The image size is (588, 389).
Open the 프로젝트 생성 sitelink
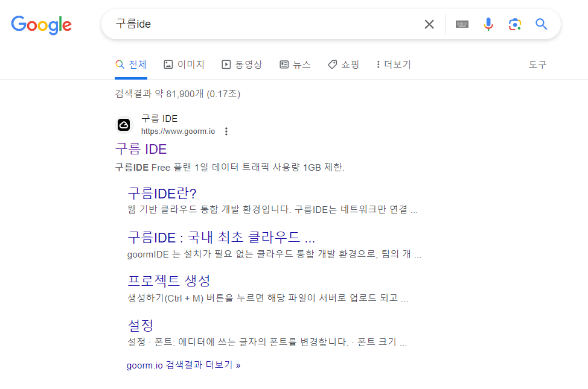[169, 280]
